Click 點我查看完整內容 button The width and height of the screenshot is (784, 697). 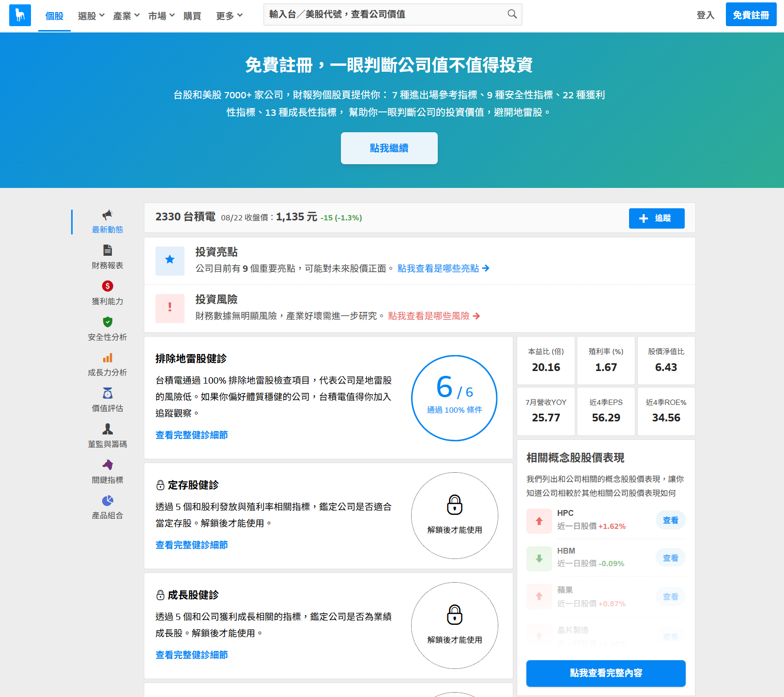[606, 673]
